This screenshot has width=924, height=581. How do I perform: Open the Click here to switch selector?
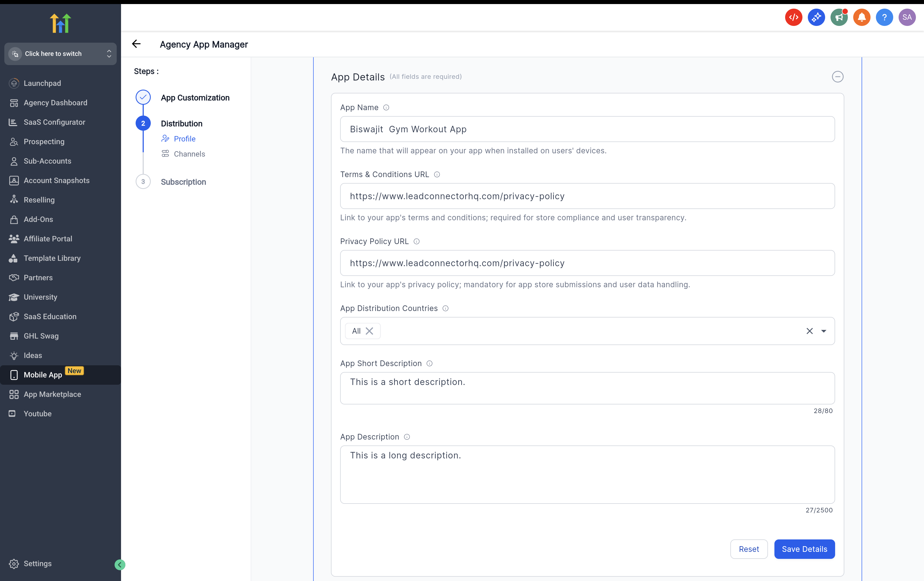click(x=60, y=54)
